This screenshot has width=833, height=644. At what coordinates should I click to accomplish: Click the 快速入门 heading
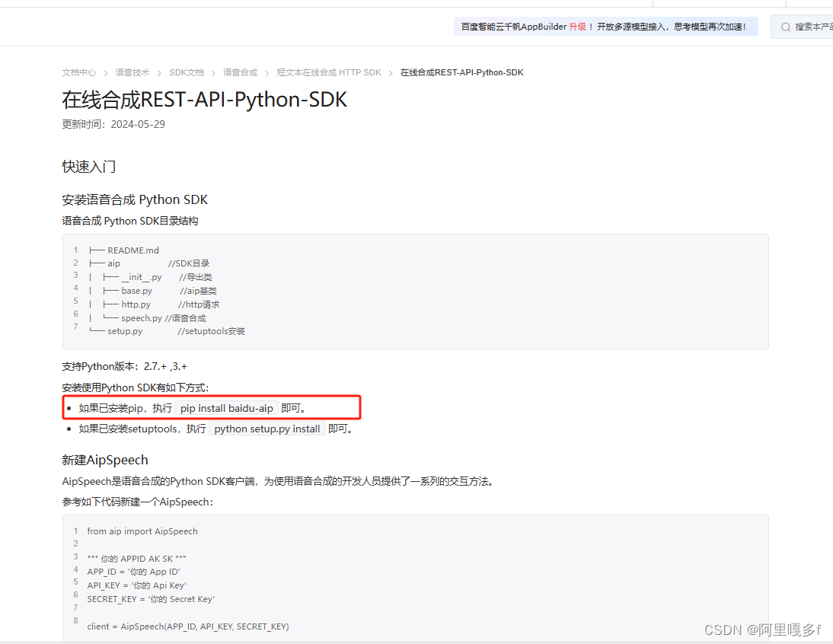point(89,167)
